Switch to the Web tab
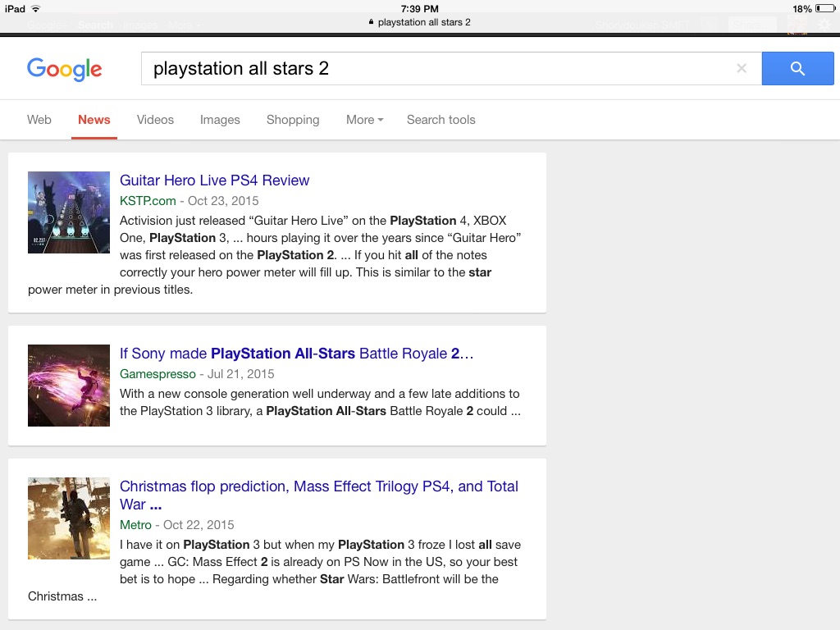 (x=39, y=120)
